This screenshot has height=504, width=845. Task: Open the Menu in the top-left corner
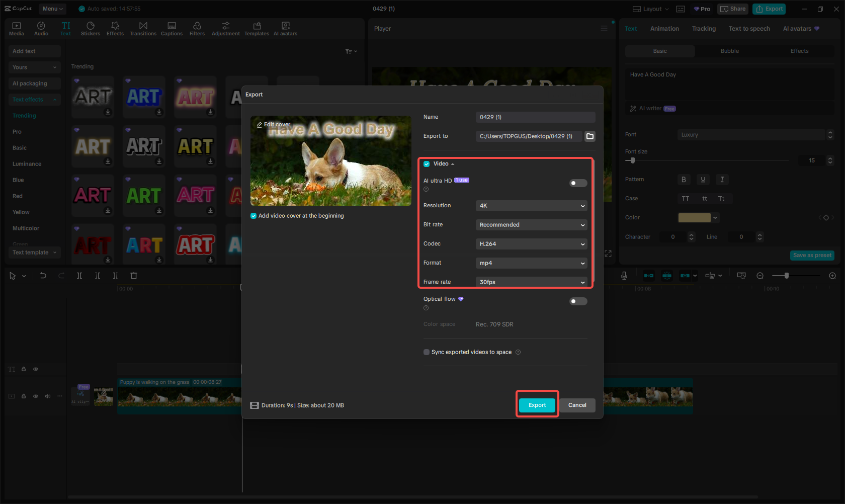(x=52, y=9)
